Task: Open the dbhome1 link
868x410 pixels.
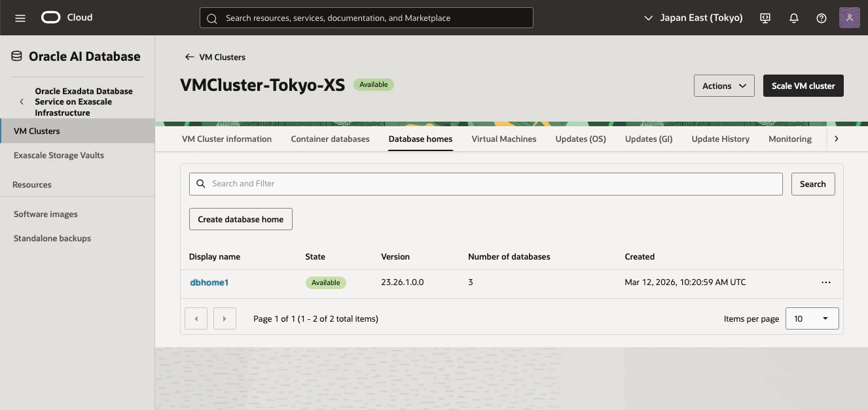Action: click(209, 282)
